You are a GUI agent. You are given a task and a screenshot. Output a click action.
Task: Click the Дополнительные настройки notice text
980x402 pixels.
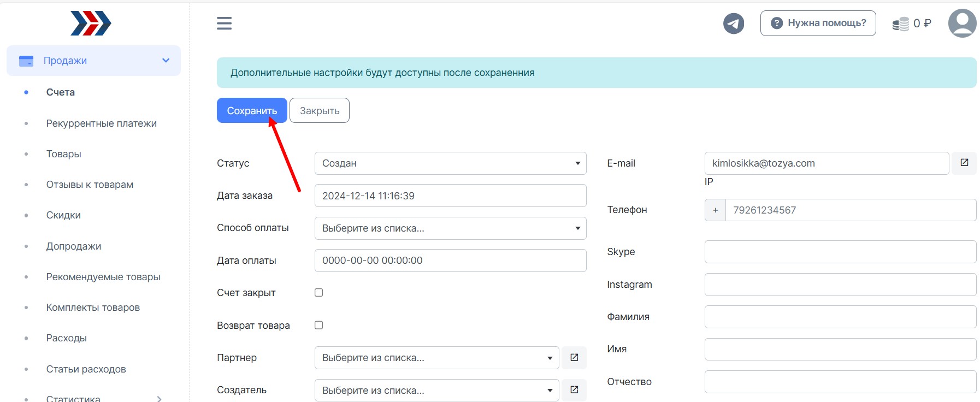pos(382,73)
